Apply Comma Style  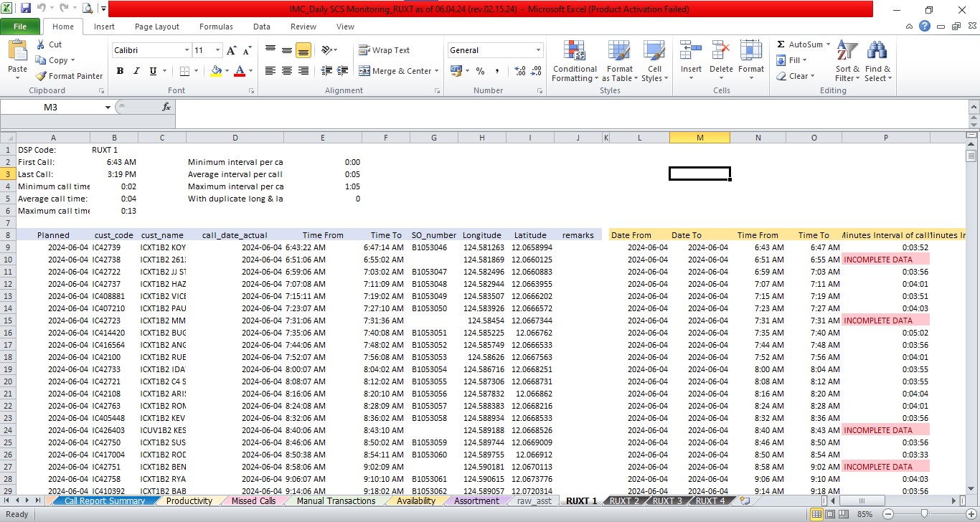pos(496,71)
